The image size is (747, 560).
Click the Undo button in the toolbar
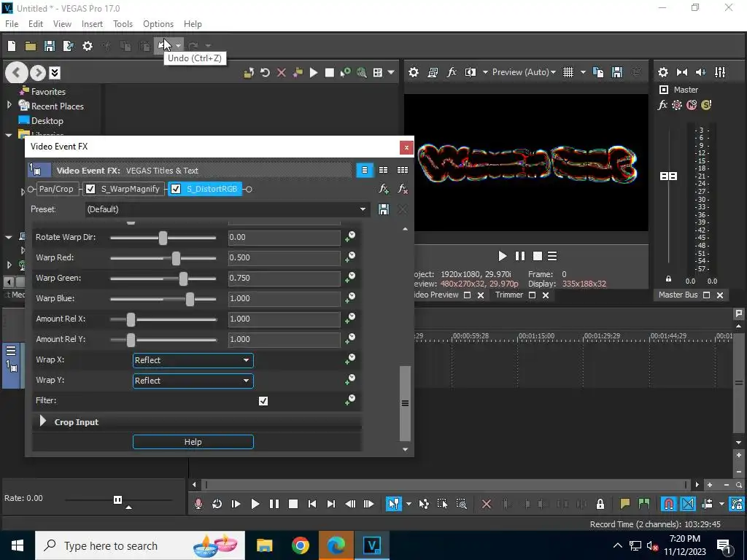pos(163,46)
